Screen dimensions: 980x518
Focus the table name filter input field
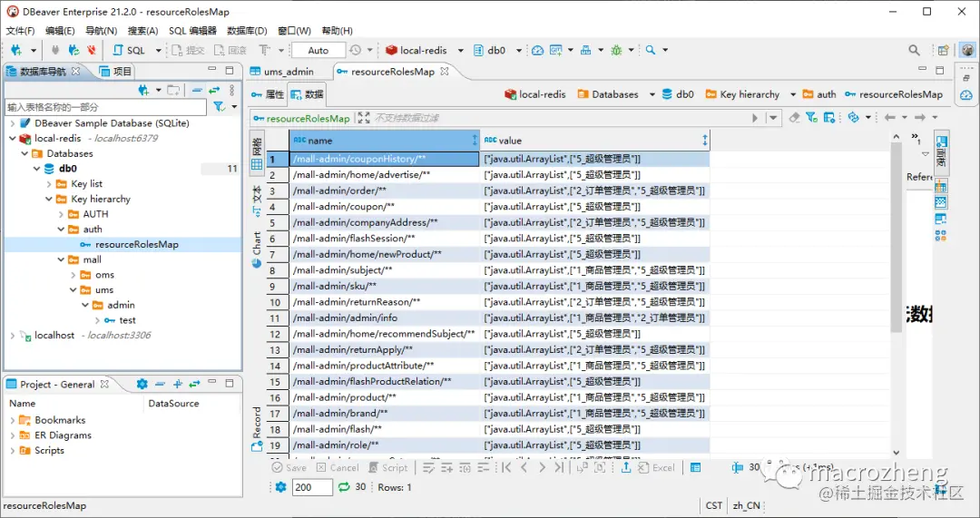point(105,107)
